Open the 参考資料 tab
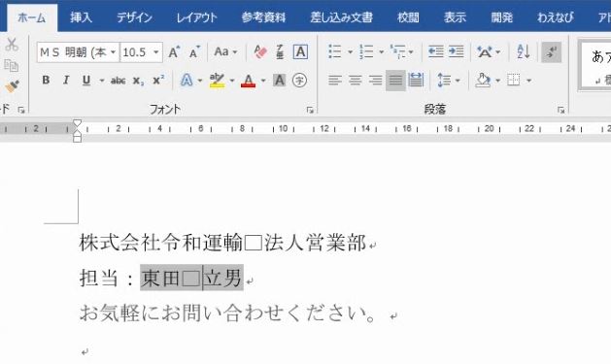 [x=263, y=17]
